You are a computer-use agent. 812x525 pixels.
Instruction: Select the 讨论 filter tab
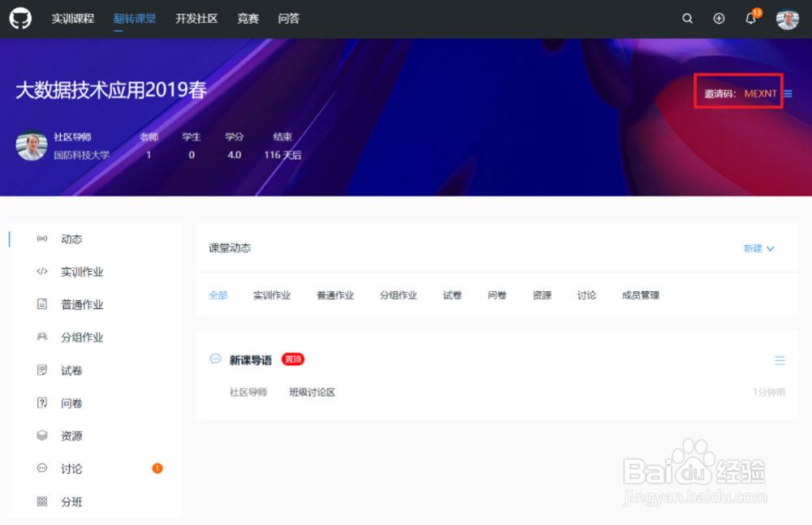point(587,295)
